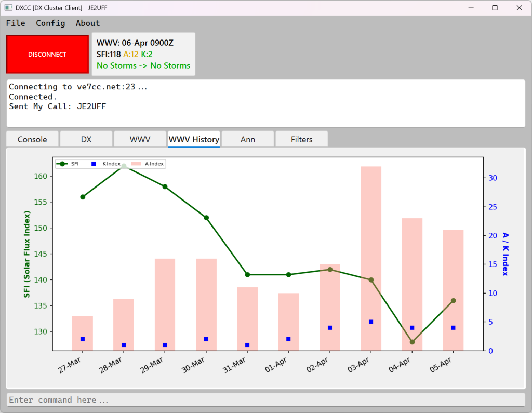532x413 pixels.
Task: Open the About menu
Action: (88, 23)
